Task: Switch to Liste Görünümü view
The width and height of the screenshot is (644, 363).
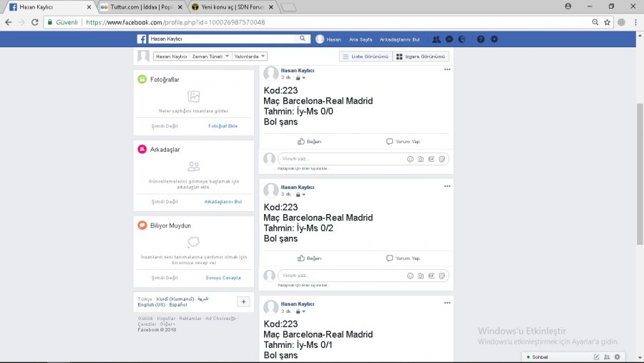Action: coord(366,57)
